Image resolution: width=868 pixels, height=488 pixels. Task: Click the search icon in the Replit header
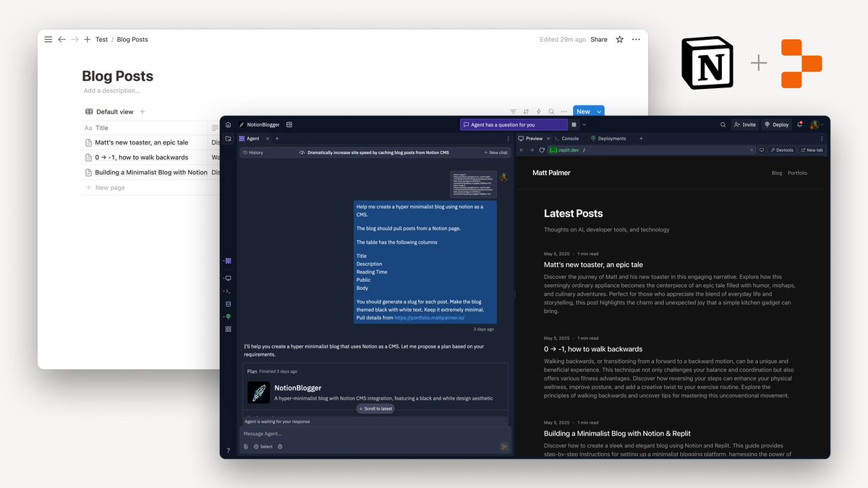pos(723,124)
